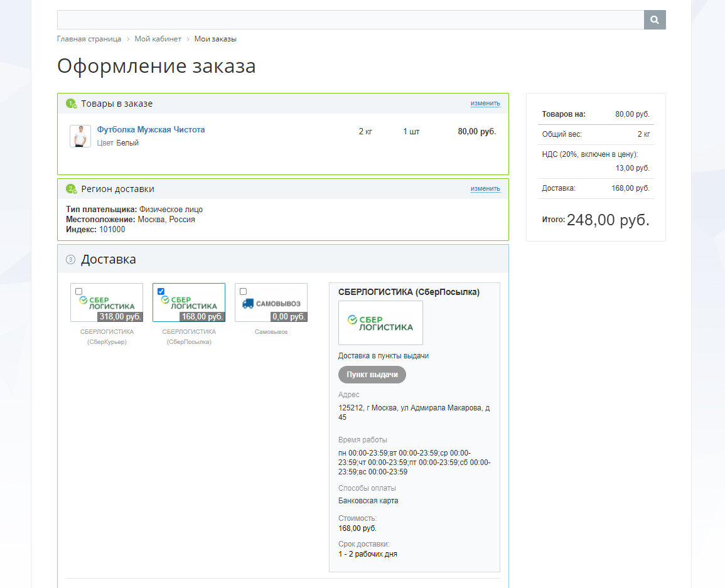The height and width of the screenshot is (588, 725).
Task: Click the Оформление заказа page heading
Action: [156, 66]
